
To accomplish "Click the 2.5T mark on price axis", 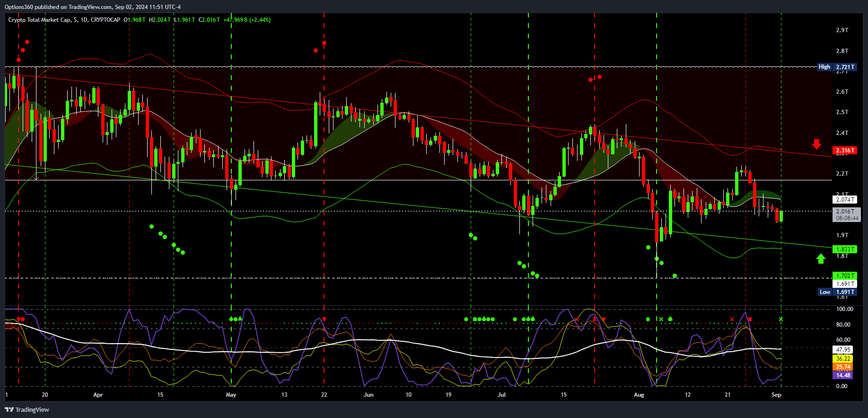I will pos(842,112).
